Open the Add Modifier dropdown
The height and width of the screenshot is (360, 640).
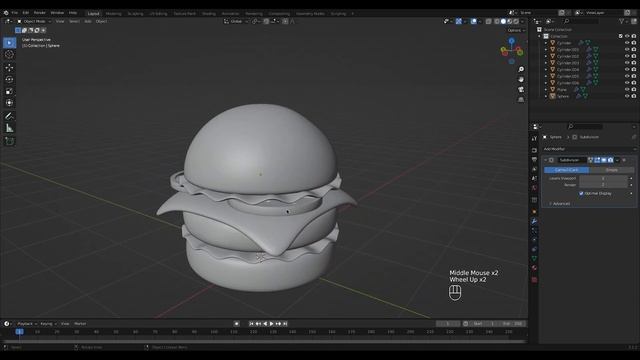point(588,149)
